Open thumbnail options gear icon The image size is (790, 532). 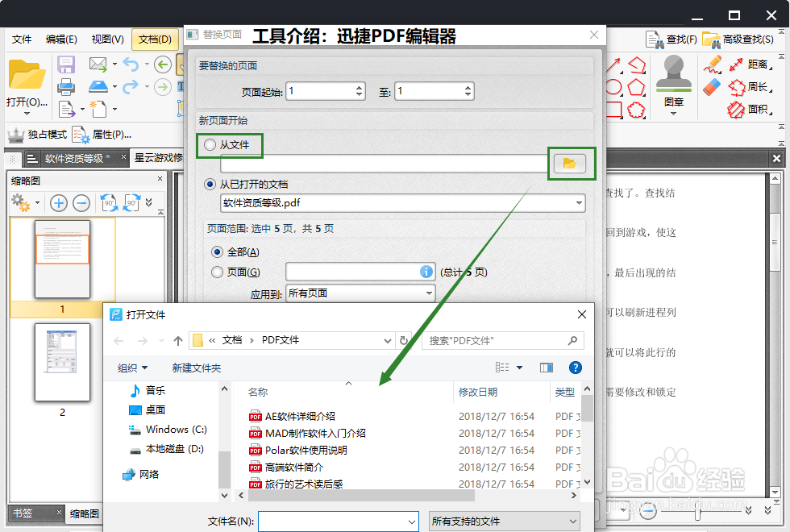click(x=21, y=202)
